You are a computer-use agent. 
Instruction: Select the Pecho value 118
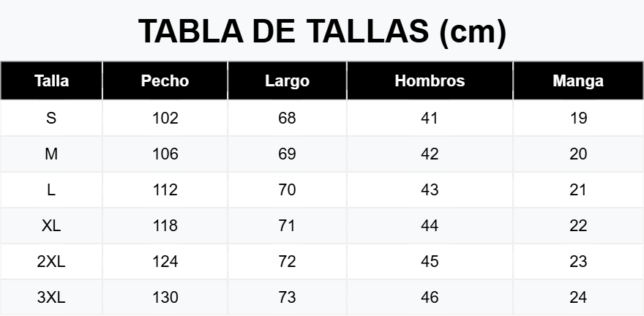click(x=165, y=226)
